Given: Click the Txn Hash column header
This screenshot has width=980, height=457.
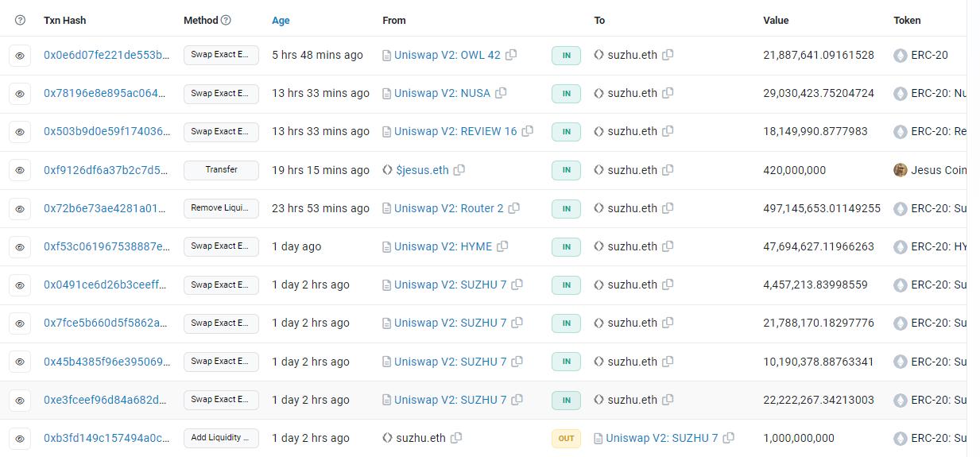Looking at the screenshot, I should (64, 21).
